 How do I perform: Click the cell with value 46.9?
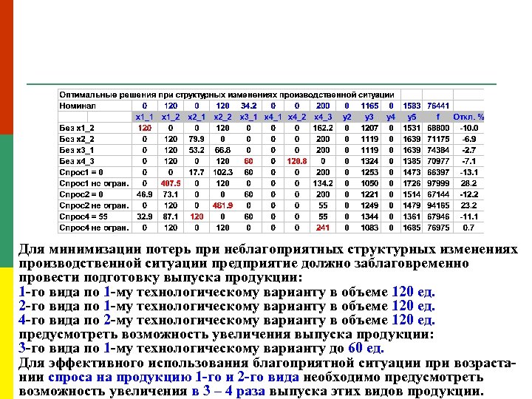click(145, 195)
